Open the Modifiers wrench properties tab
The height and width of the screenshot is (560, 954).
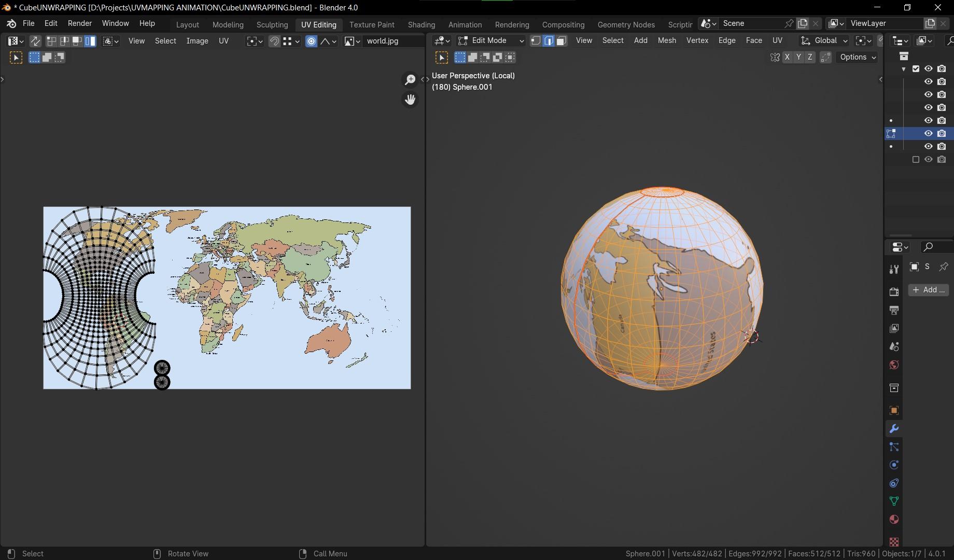click(x=894, y=429)
